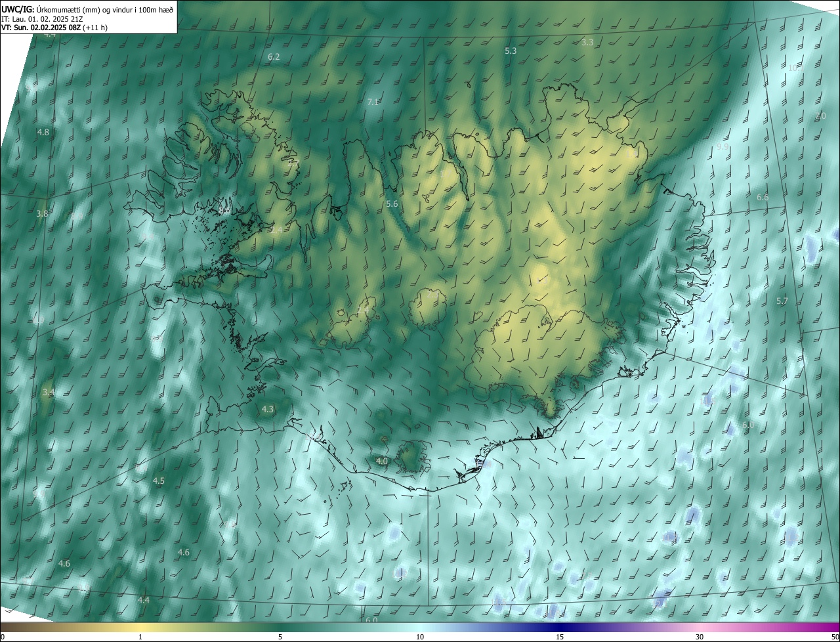Click the 9.9 value label
Image resolution: width=840 pixels, height=642 pixels.
coord(723,147)
